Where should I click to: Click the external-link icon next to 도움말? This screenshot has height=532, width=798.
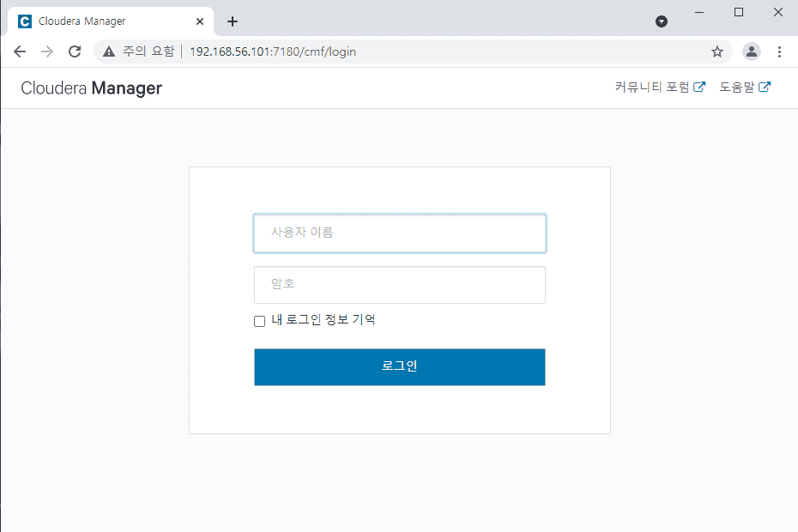[765, 87]
